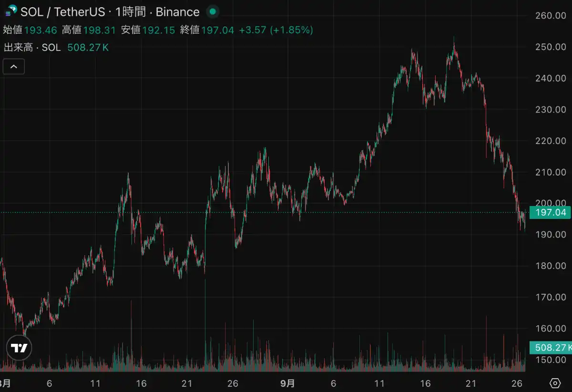
Task: Click the +3.57 (+1.85%) change value
Action: click(276, 30)
